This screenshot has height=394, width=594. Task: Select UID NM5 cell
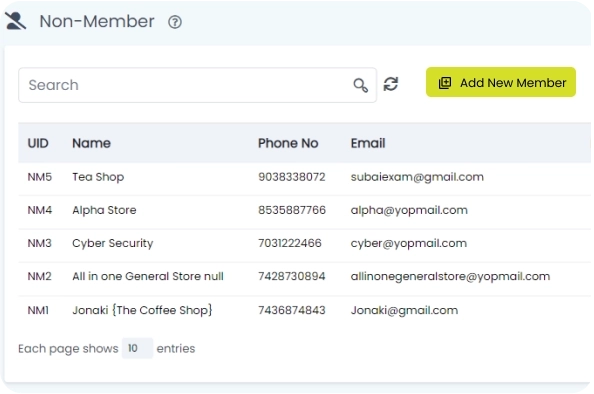click(39, 177)
